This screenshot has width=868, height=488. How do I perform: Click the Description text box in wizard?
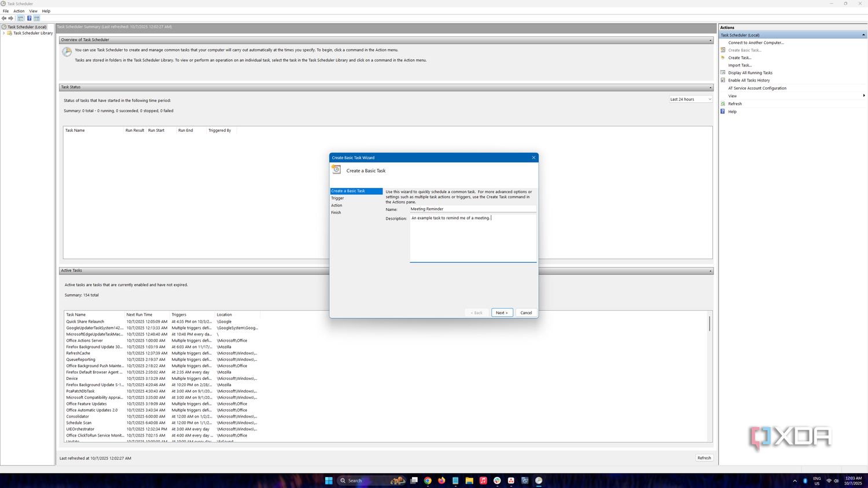point(473,238)
